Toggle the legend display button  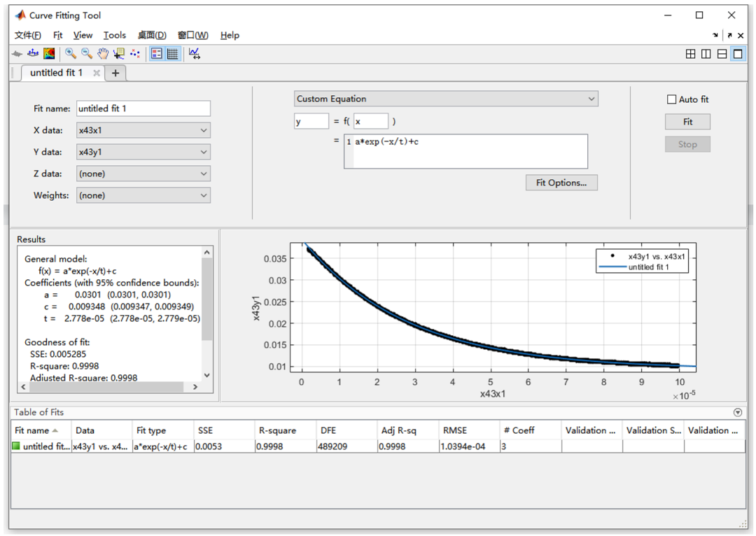point(157,53)
